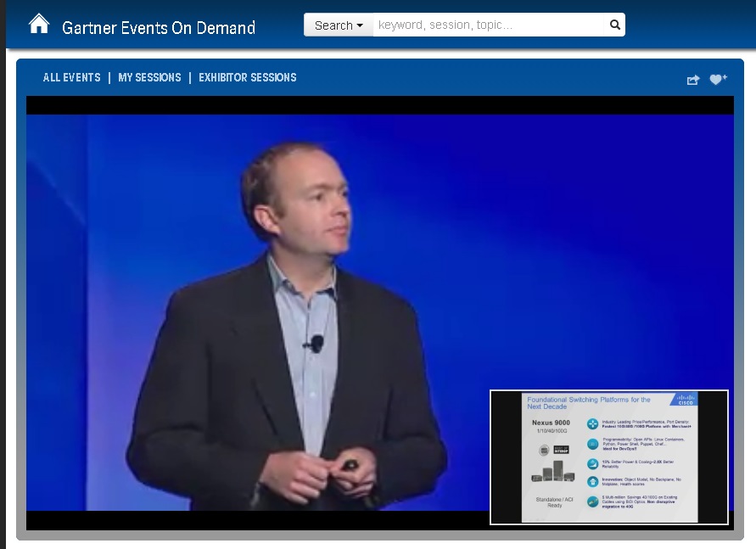Click the Nexus 9000 slide thumbnail
The width and height of the screenshot is (756, 549).
click(608, 457)
